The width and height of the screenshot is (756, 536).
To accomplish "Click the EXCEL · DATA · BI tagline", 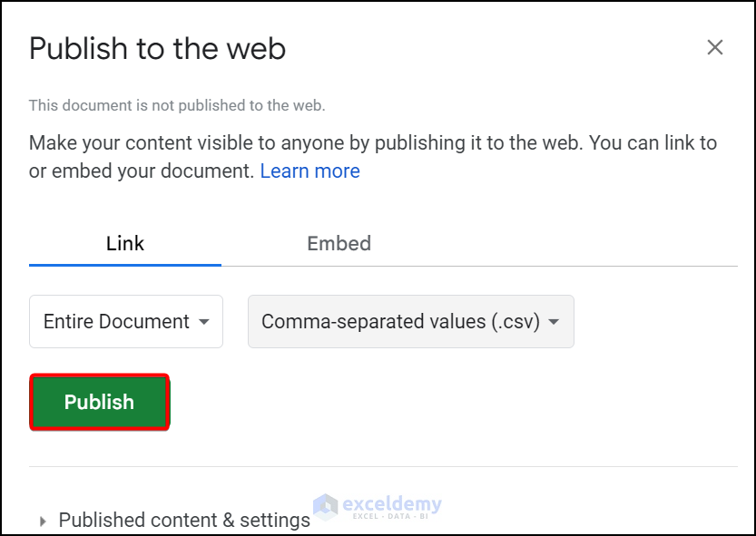I will (x=391, y=516).
